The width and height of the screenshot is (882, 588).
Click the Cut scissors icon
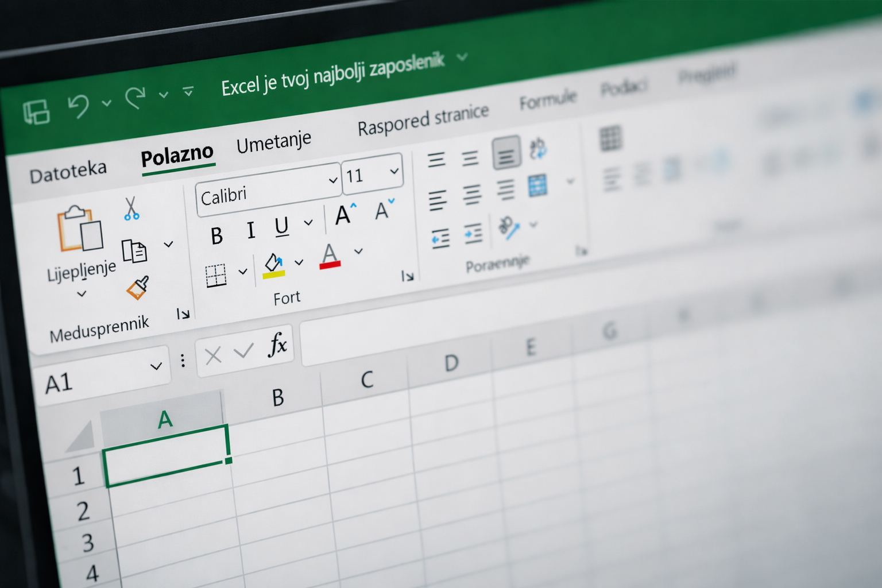coord(131,209)
